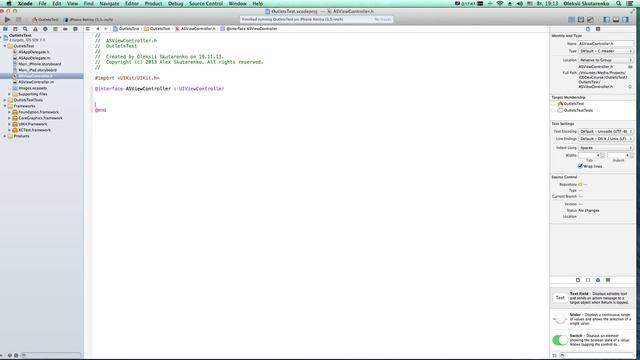Open the file Type dropdown
Image resolution: width=640 pixels, height=360 pixels.
click(x=606, y=51)
